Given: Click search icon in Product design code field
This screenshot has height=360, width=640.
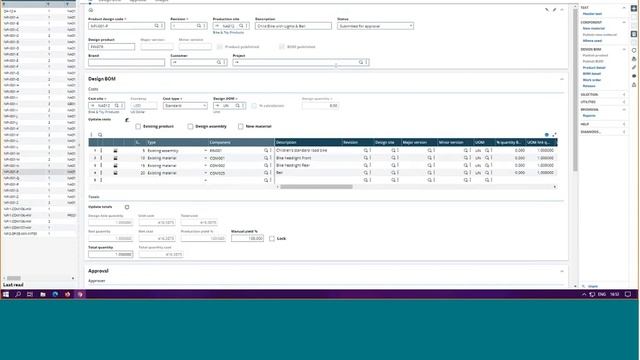Looking at the screenshot, I should pos(156,26).
